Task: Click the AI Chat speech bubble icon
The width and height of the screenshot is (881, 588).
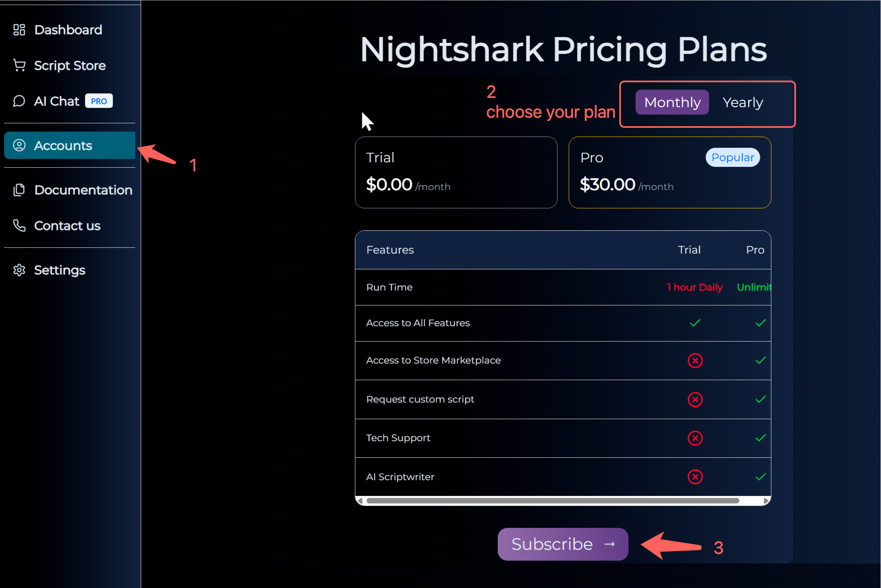Action: 19,101
